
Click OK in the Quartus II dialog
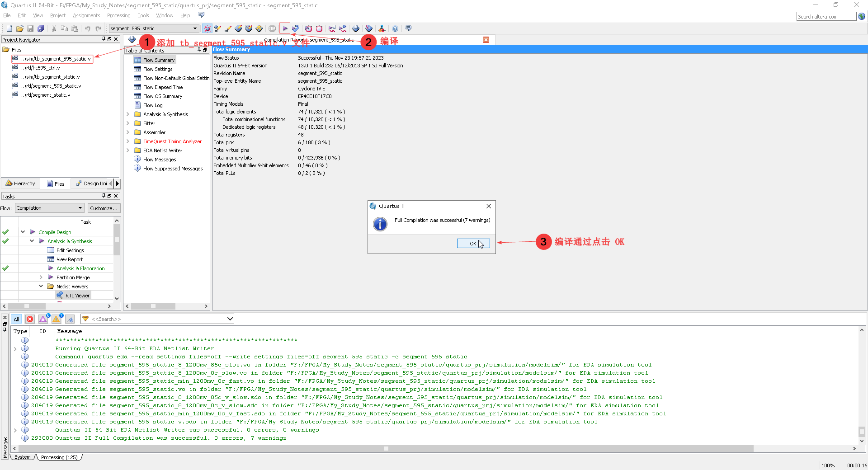pyautogui.click(x=473, y=244)
